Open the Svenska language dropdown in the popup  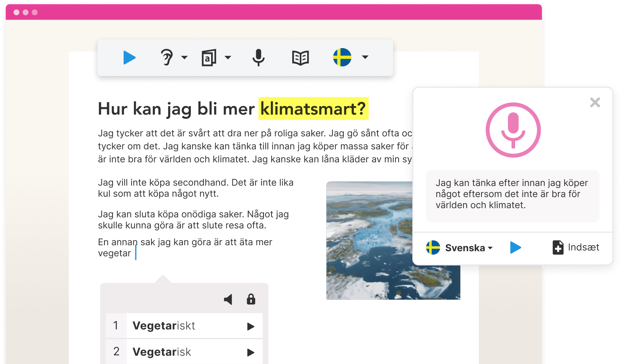(x=459, y=248)
